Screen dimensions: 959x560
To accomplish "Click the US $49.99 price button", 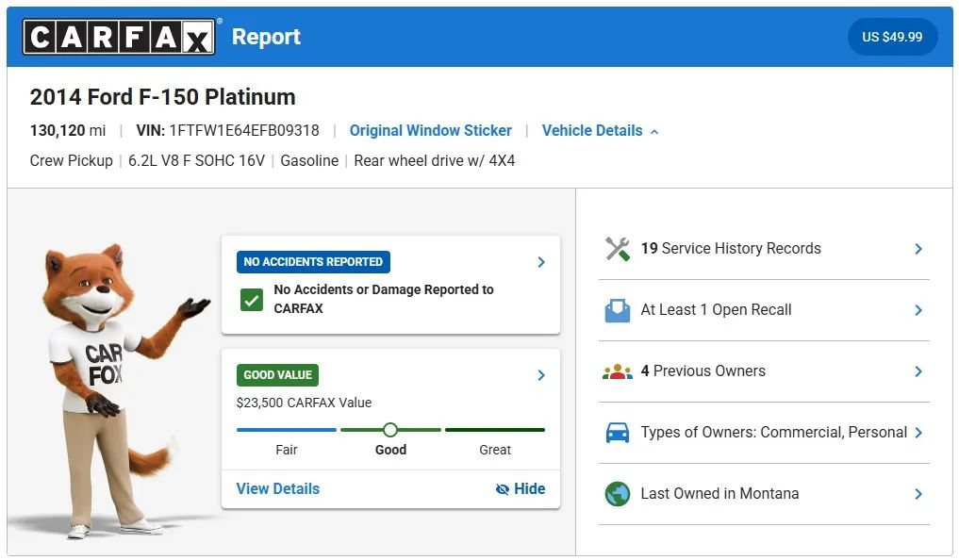I will point(892,37).
